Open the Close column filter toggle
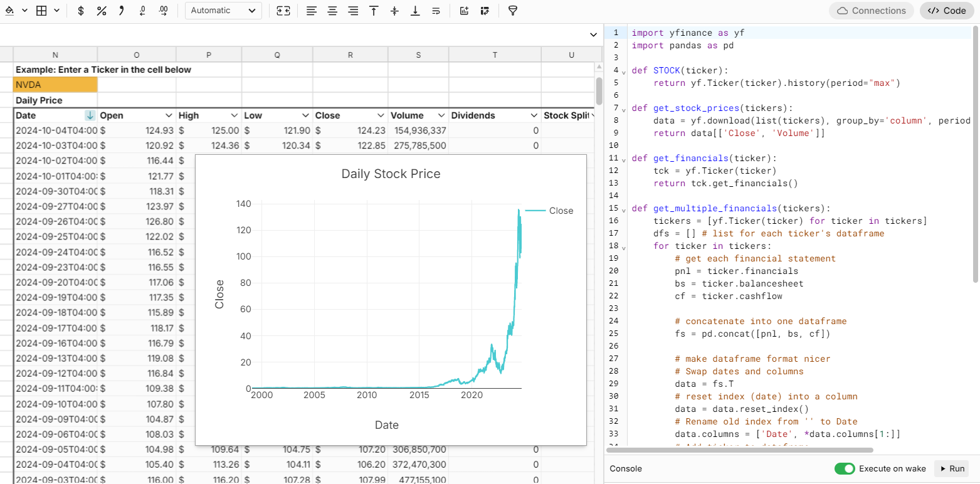Screen dimensions: 980x484 pyautogui.click(x=380, y=115)
